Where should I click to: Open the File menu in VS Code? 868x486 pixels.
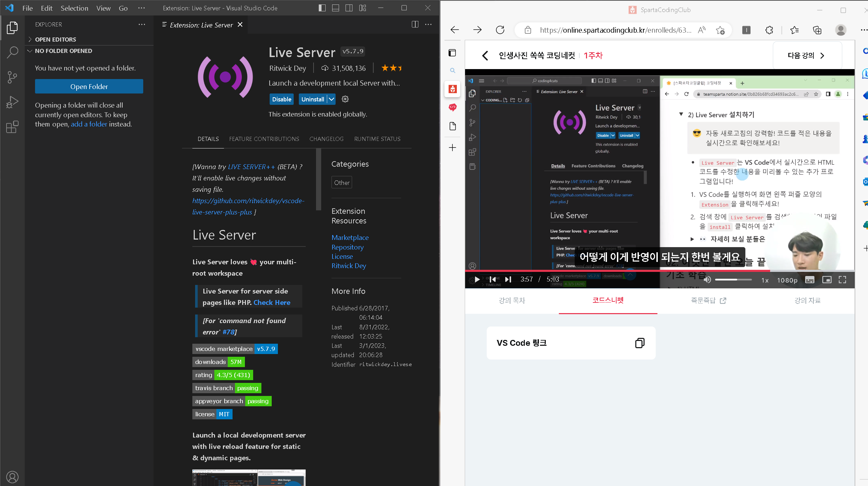pyautogui.click(x=27, y=8)
